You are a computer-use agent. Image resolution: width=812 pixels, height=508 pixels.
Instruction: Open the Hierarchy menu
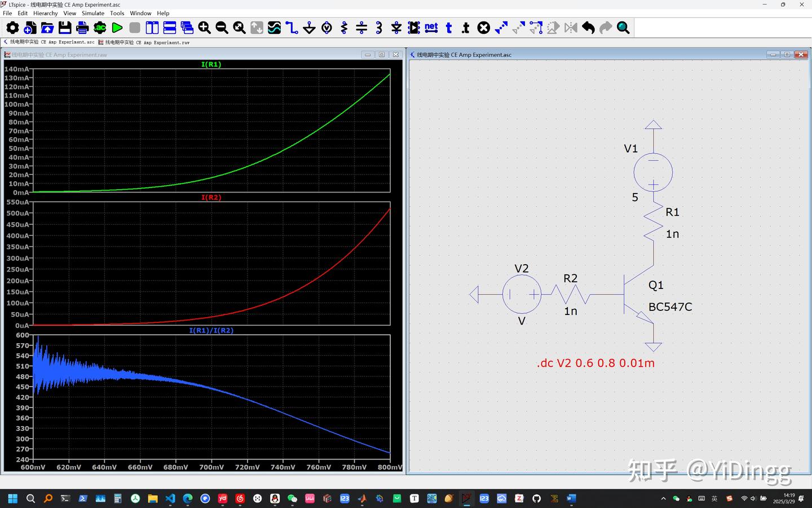coord(45,13)
